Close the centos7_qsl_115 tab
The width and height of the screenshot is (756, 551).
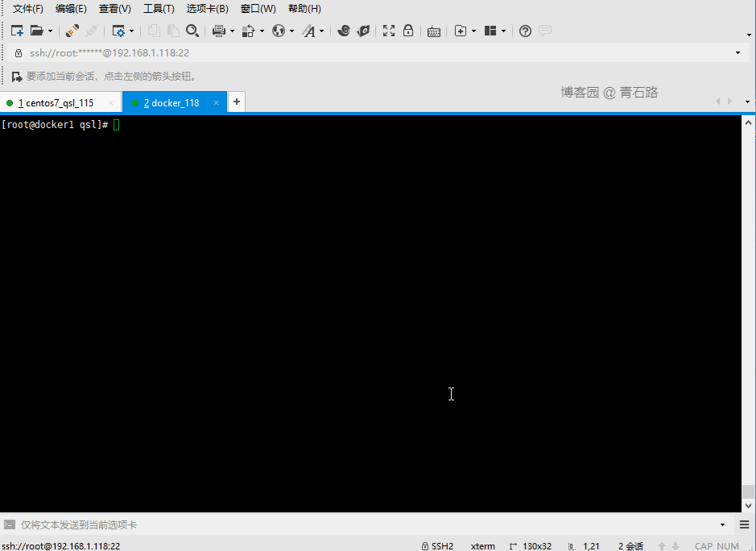coord(110,103)
